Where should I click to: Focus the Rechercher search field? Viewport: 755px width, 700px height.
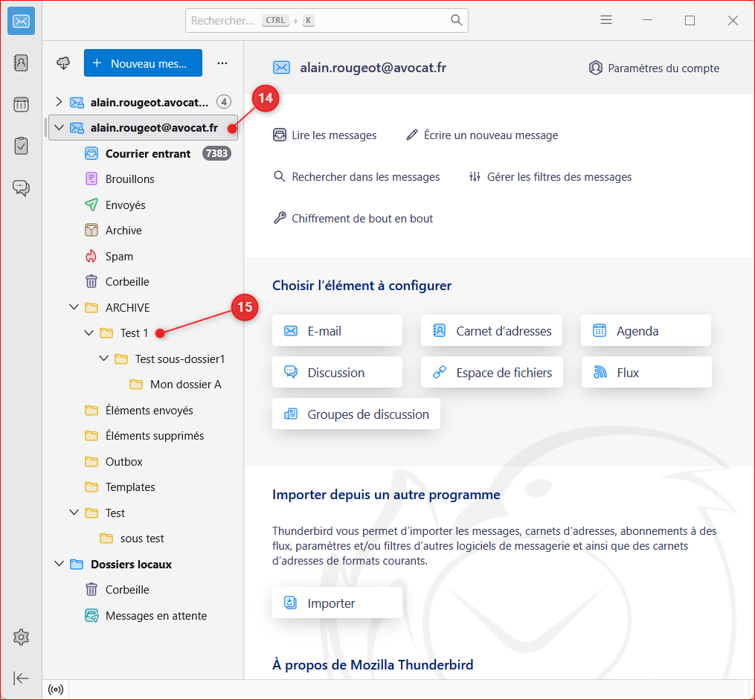pos(327,20)
